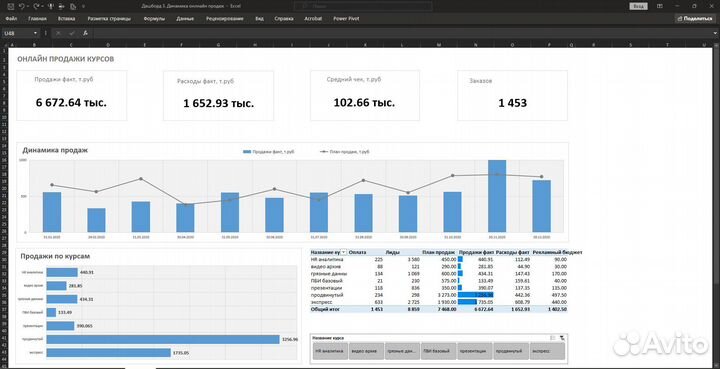Click the продвинутый bar labeled 3256.96
Image resolution: width=720 pixels, height=369 pixels.
pos(163,339)
